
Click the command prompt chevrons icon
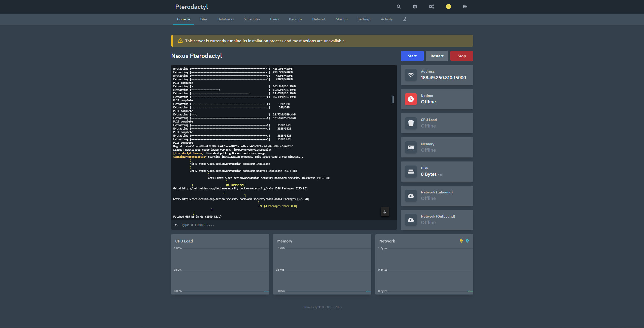tap(176, 225)
